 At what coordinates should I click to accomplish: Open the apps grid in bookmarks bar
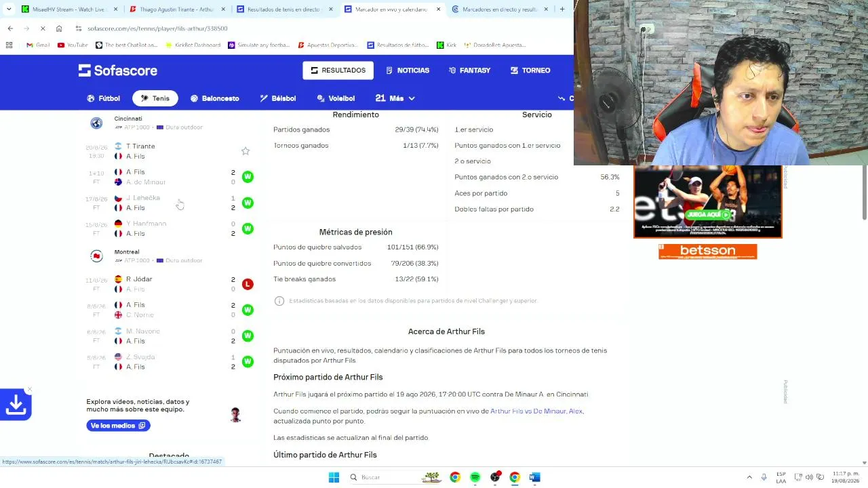click(x=9, y=45)
